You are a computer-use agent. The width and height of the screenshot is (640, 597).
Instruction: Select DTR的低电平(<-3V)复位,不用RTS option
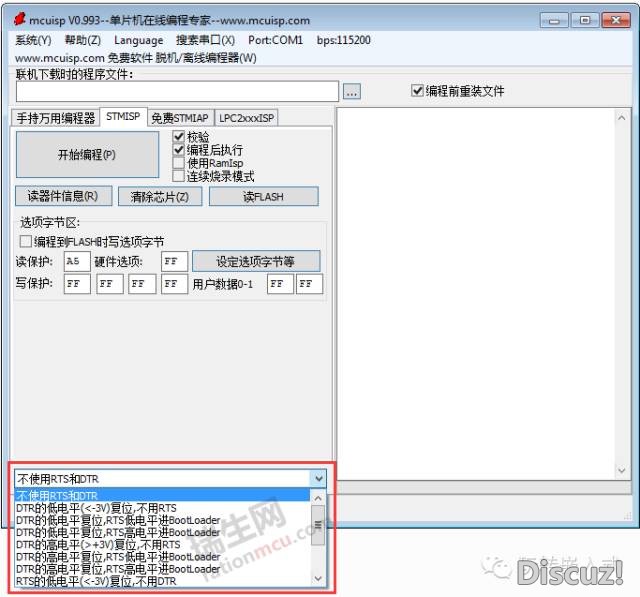pyautogui.click(x=162, y=508)
